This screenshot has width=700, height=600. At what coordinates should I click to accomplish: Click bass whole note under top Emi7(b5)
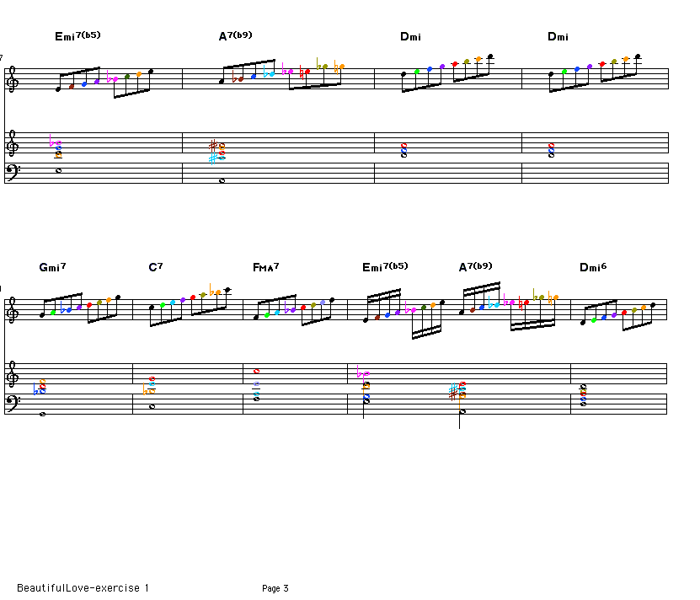pyautogui.click(x=57, y=169)
